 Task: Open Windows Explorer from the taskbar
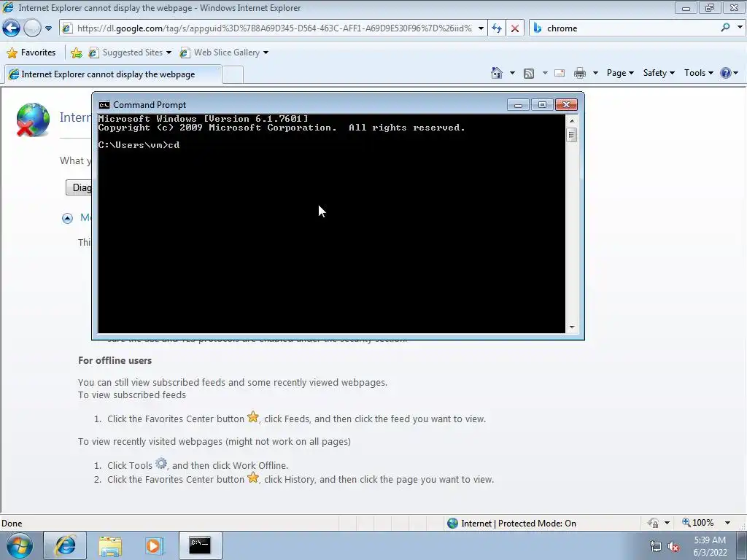click(110, 545)
